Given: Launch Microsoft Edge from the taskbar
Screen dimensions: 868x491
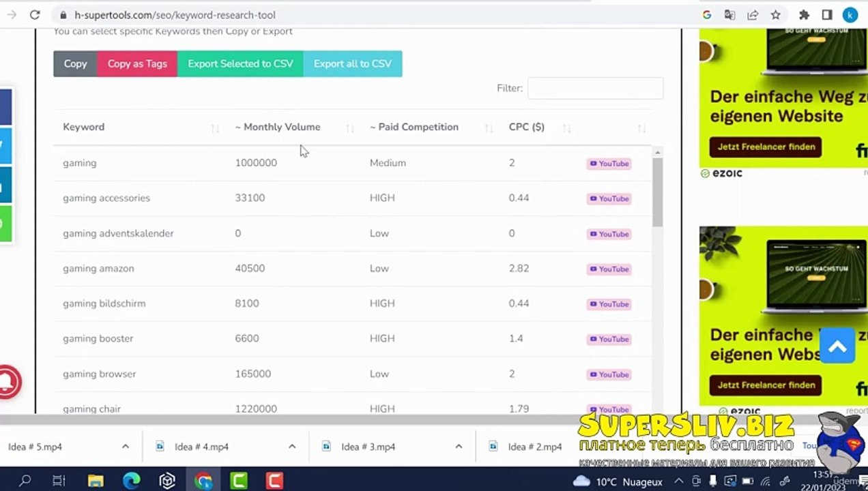Looking at the screenshot, I should click(131, 481).
